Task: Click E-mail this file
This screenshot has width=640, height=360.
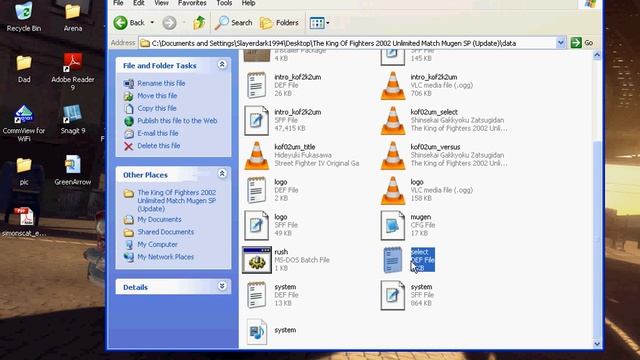Action: click(x=158, y=133)
